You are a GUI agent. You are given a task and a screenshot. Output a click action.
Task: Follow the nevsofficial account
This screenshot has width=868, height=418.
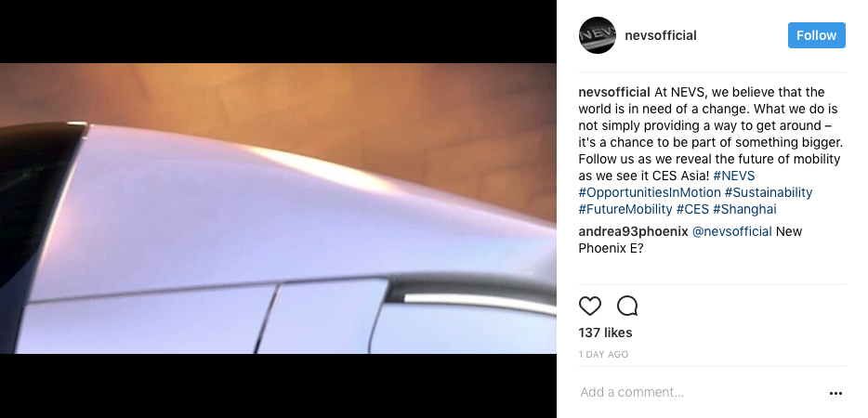coord(817,35)
